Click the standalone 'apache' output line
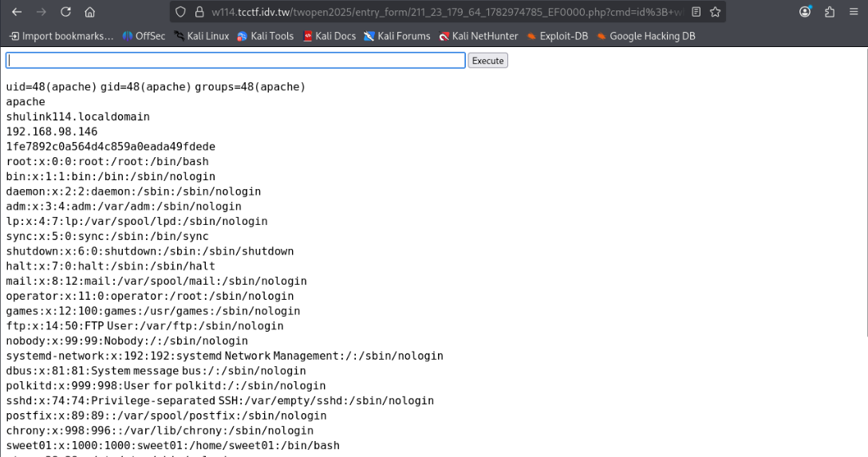868x457 pixels. pos(26,102)
